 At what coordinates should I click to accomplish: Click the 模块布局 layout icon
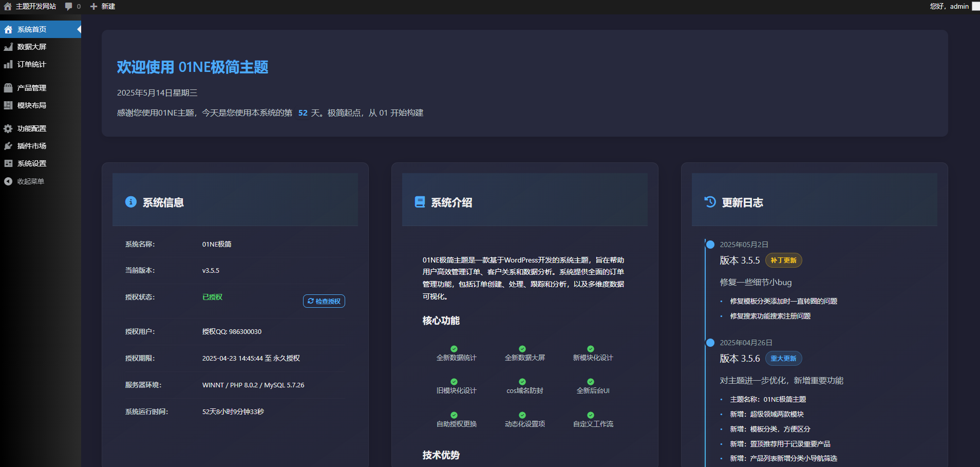coord(8,105)
